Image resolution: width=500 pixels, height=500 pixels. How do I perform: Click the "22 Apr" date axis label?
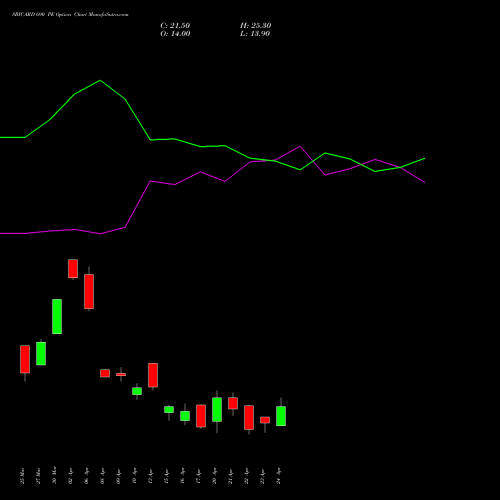pyautogui.click(x=246, y=476)
